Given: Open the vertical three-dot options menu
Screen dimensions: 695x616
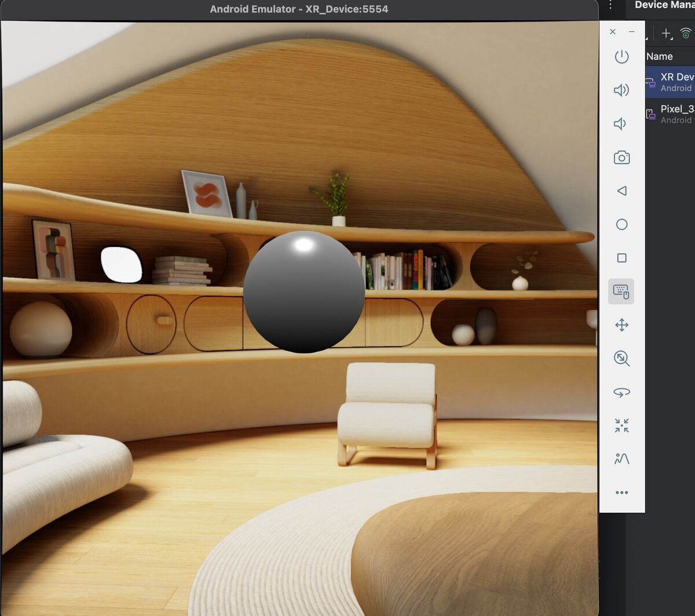Looking at the screenshot, I should [610, 5].
